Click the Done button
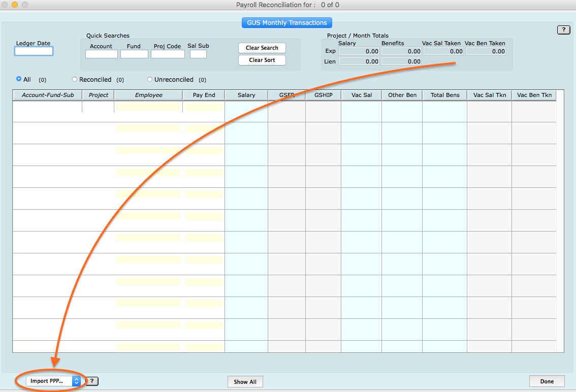Image resolution: width=576 pixels, height=392 pixels. coord(547,381)
